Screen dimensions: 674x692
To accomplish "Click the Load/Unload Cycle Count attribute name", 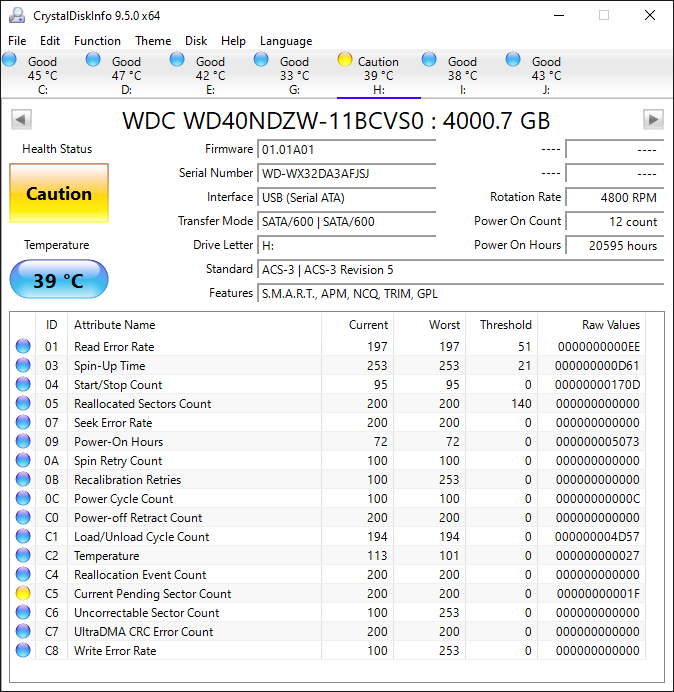I will (141, 537).
